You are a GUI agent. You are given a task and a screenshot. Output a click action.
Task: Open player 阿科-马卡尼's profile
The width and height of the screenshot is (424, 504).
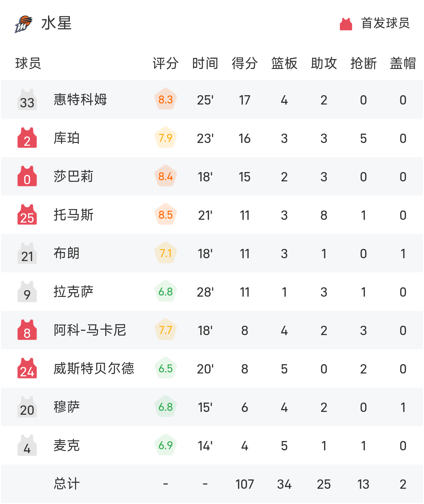click(90, 330)
